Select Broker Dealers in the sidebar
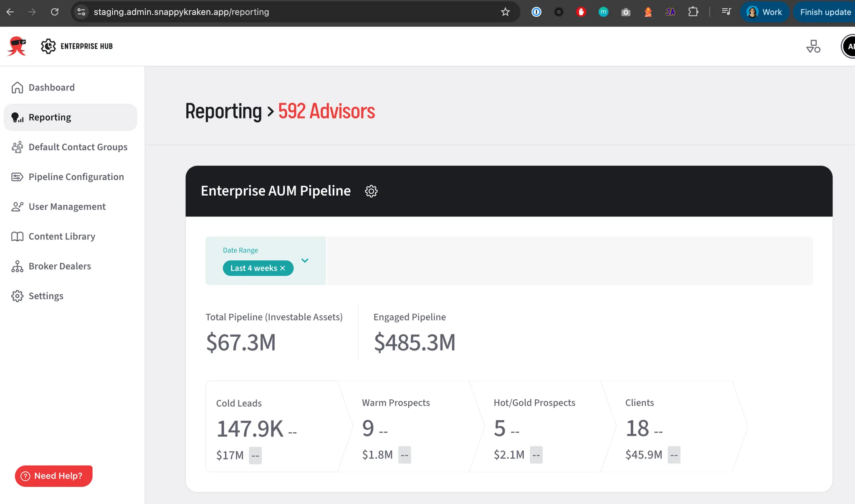Viewport: 855px width, 504px height. pyautogui.click(x=60, y=266)
